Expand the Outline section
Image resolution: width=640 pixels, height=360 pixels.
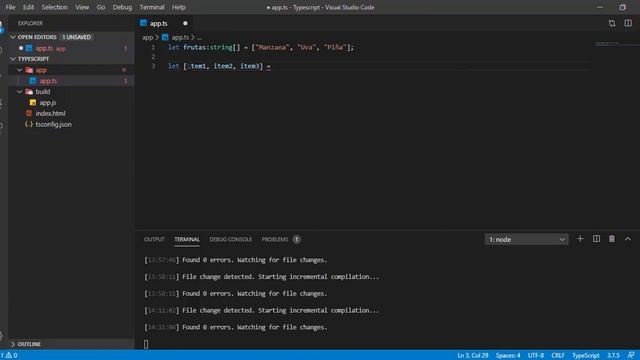coord(13,344)
